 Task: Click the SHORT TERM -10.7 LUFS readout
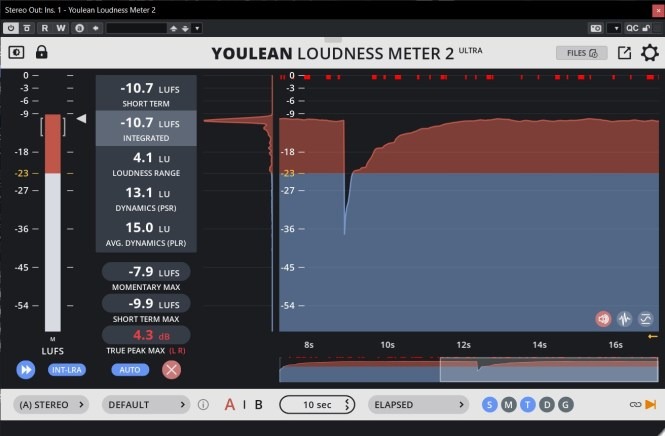[x=146, y=93]
